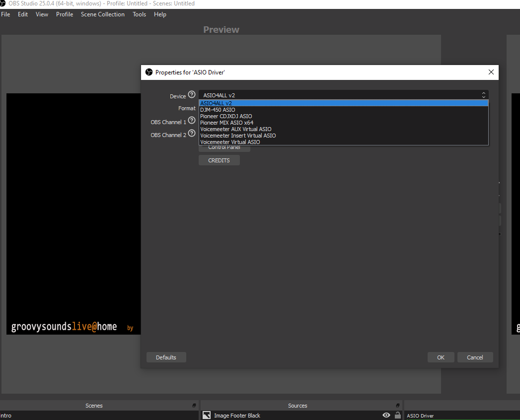Screen dimensions: 520x420
Task: Confirm the dialog with OK
Action: (x=441, y=357)
